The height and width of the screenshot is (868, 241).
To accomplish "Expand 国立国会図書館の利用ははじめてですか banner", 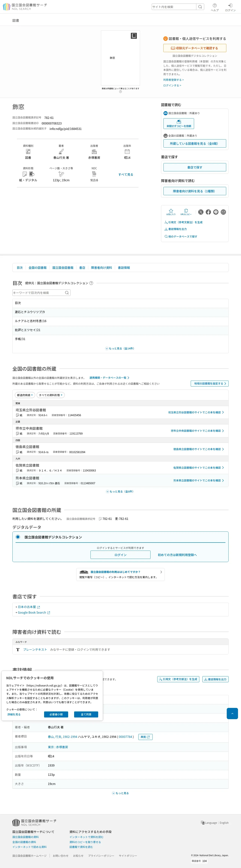I will click(120, 574).
